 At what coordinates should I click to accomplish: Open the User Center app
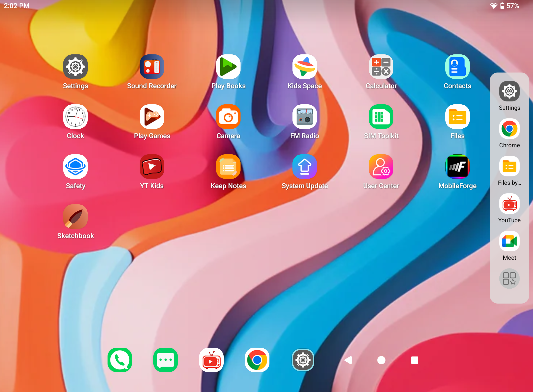pyautogui.click(x=381, y=167)
